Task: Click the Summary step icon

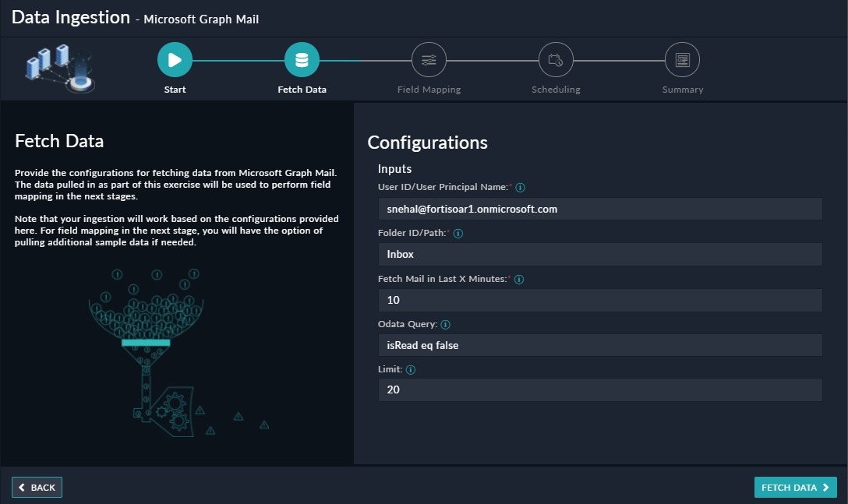Action: point(682,60)
